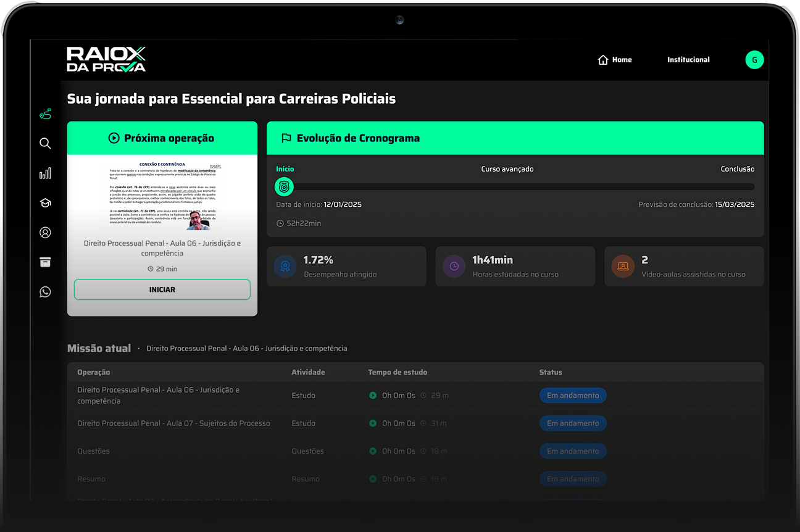Open the user profile sidebar icon
Viewport: 800px width, 532px height.
45,233
